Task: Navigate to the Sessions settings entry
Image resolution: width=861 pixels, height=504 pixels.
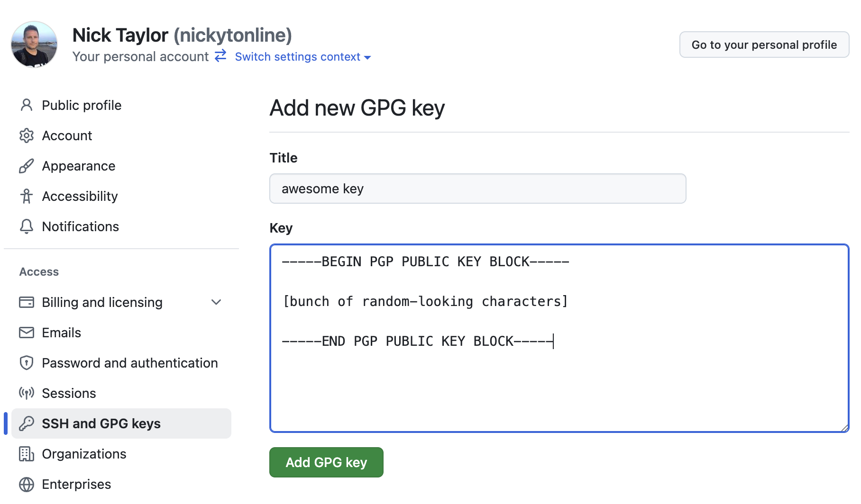Action: (69, 393)
